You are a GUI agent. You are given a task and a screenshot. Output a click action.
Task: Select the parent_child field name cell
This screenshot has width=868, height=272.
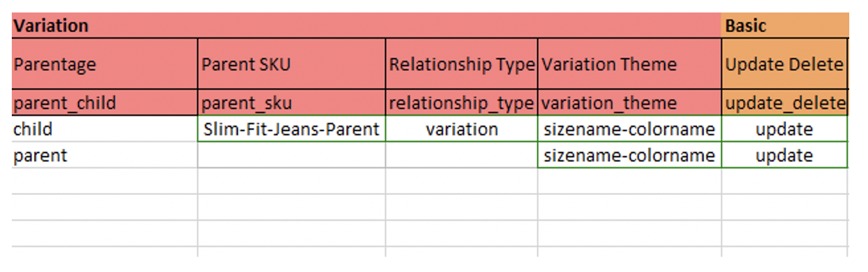pos(104,103)
